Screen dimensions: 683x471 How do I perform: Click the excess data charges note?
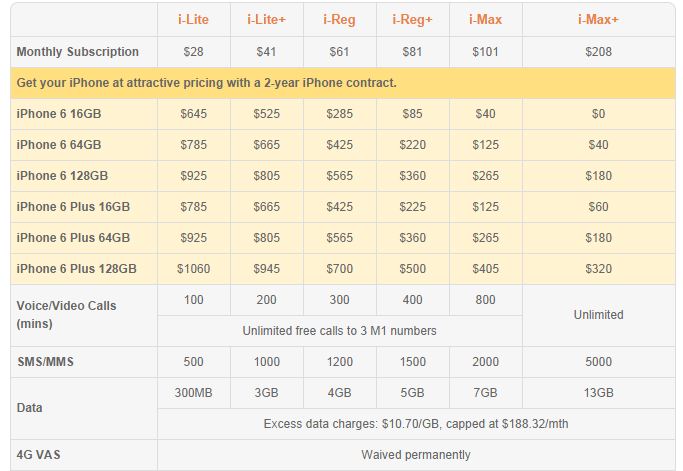pyautogui.click(x=416, y=424)
